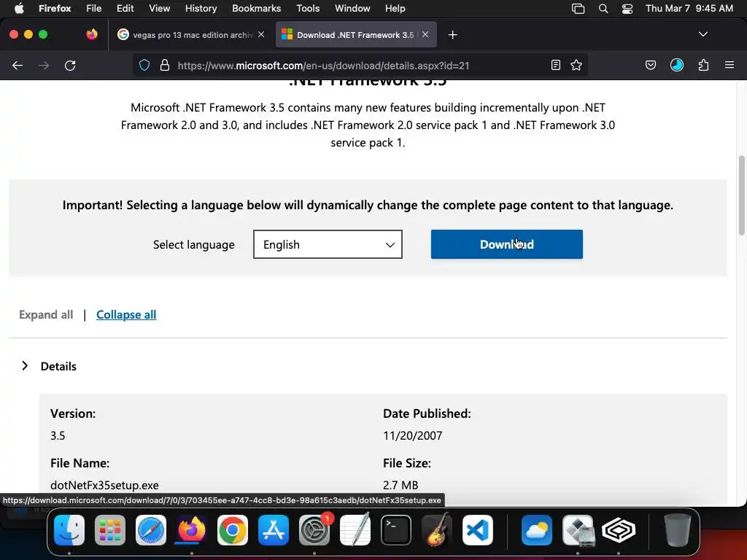The image size is (747, 560).
Task: Open tracking protection shield icon
Action: 144,65
